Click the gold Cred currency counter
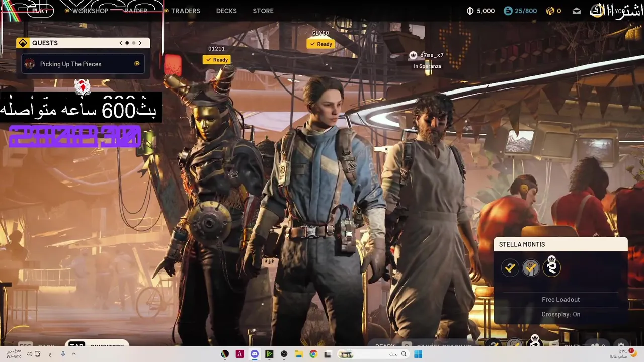Screen dimensions: 644x362 pyautogui.click(x=554, y=11)
